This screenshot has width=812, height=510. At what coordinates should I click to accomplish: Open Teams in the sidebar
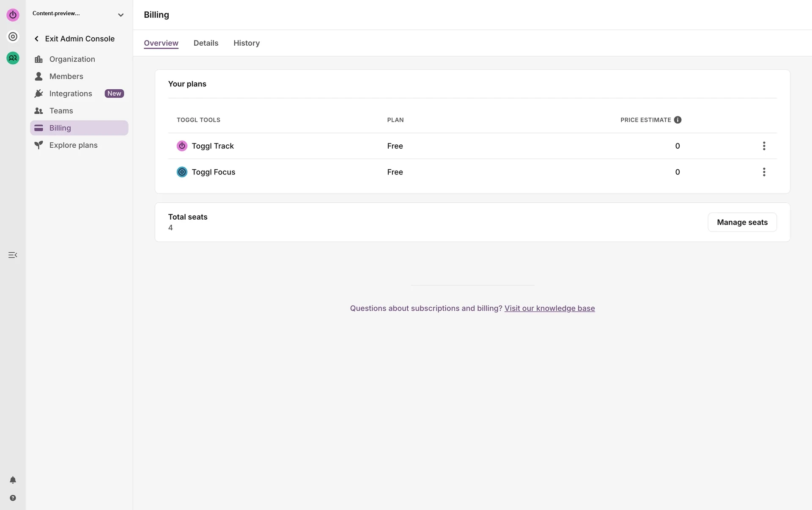point(79,111)
